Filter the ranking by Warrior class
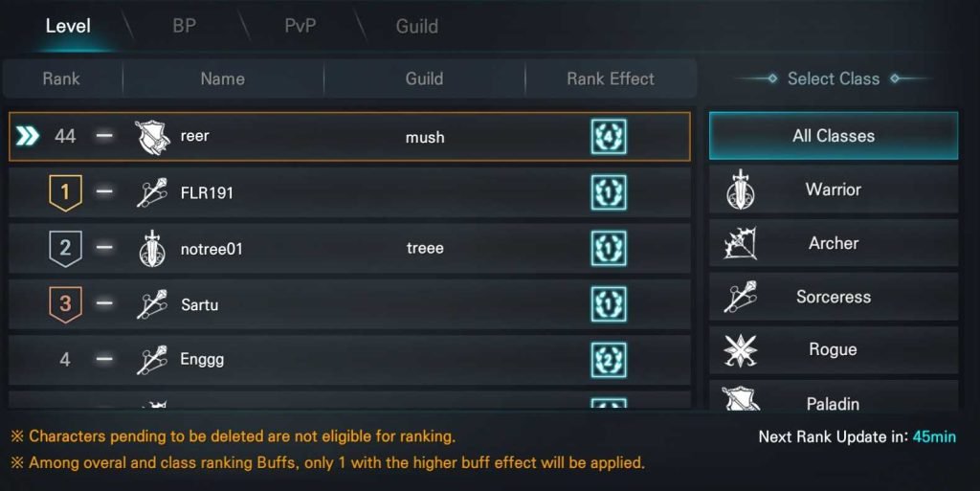The height and width of the screenshot is (491, 980). click(834, 190)
